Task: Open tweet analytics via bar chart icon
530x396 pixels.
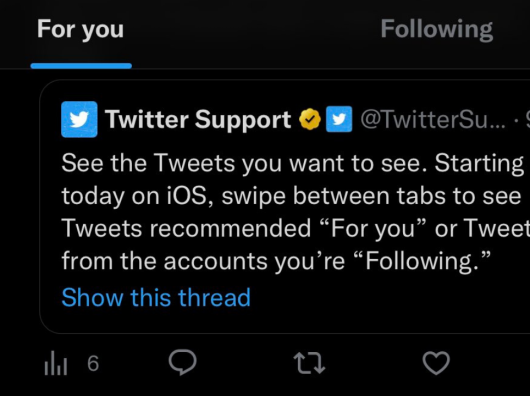Action: (56, 364)
